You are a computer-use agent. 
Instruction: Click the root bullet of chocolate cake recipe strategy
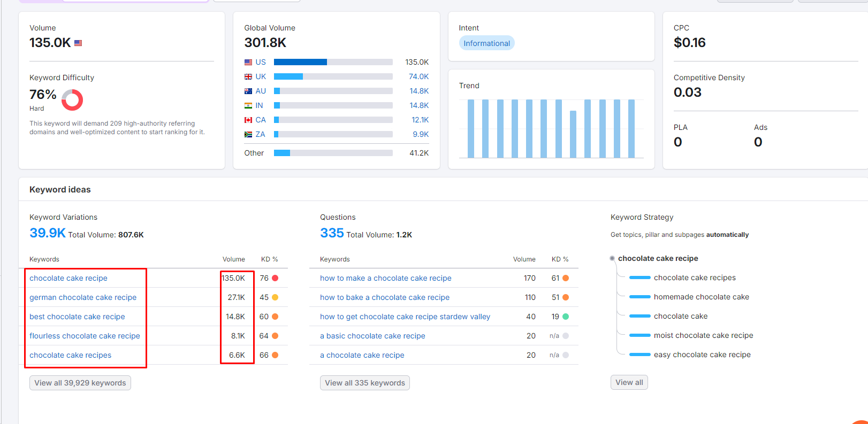tap(612, 258)
